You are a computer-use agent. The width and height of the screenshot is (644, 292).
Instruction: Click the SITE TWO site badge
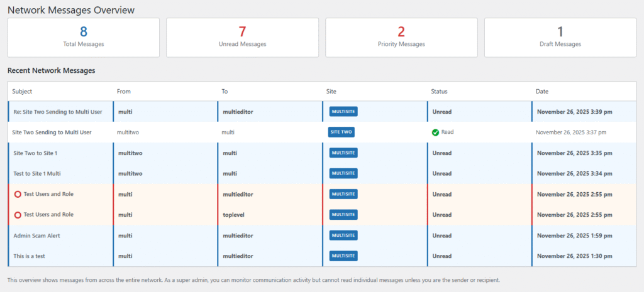(x=341, y=132)
